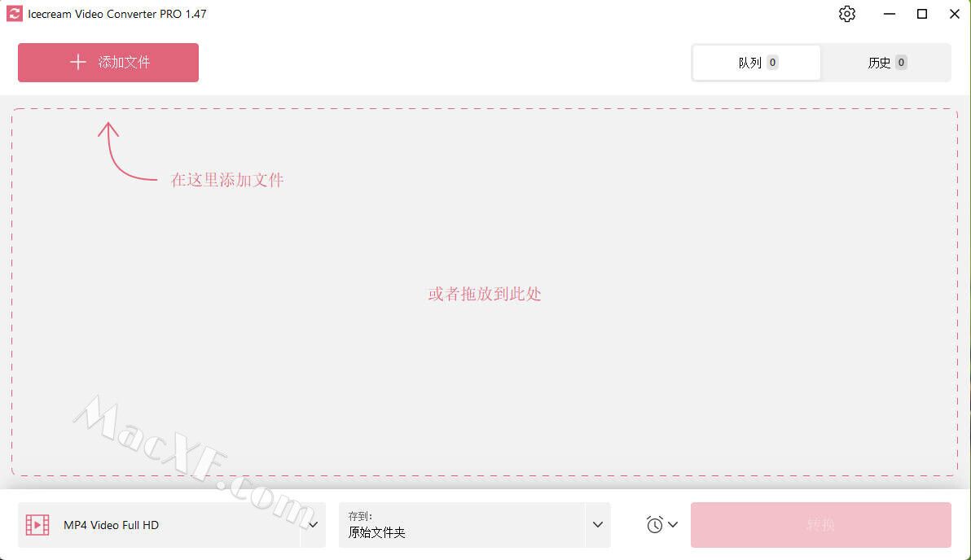
Task: Click the clock schedule icon
Action: (x=655, y=525)
